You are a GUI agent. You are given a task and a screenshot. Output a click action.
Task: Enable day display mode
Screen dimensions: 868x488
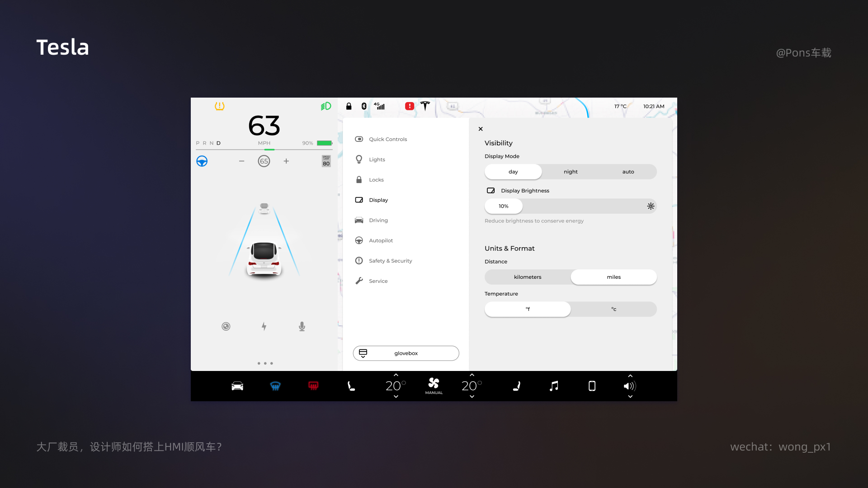pos(513,172)
